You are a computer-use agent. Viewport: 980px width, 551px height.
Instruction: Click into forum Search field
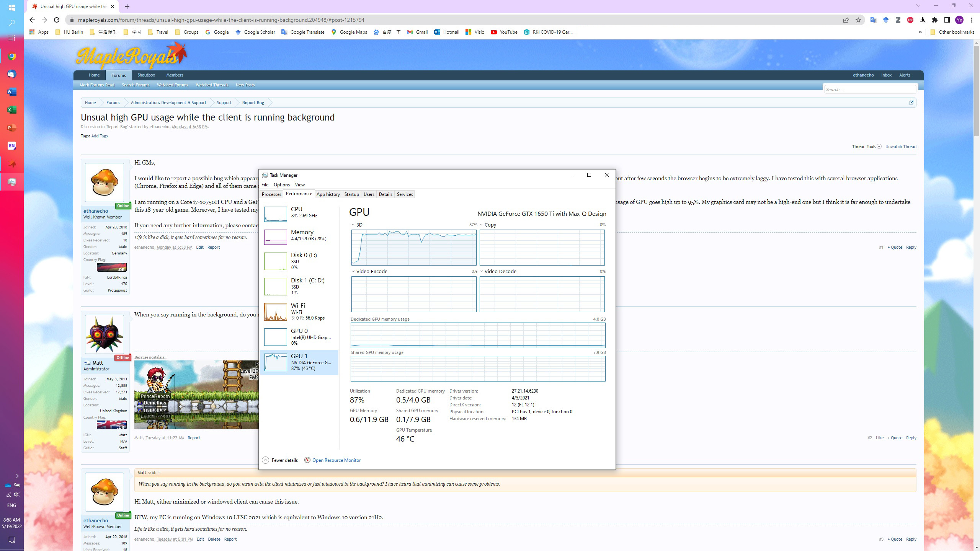coord(870,90)
